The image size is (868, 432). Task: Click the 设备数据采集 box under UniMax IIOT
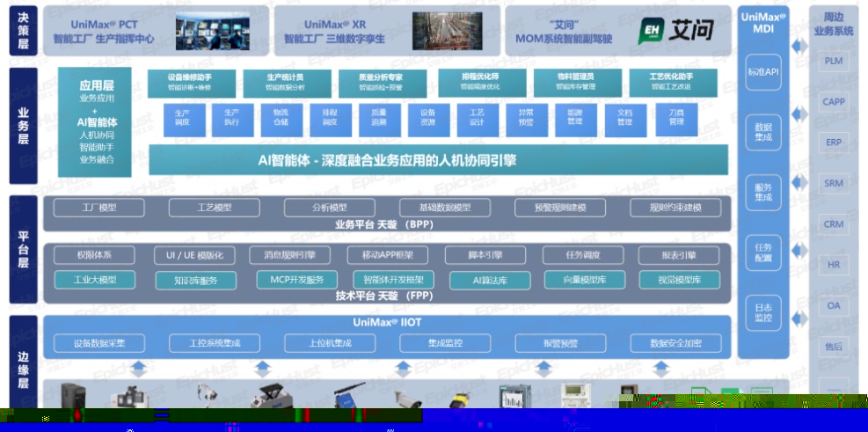tap(99, 343)
